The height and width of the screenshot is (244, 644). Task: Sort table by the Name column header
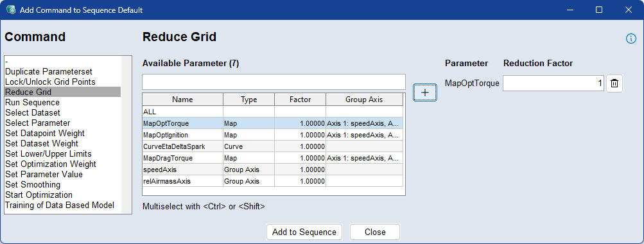tap(183, 100)
